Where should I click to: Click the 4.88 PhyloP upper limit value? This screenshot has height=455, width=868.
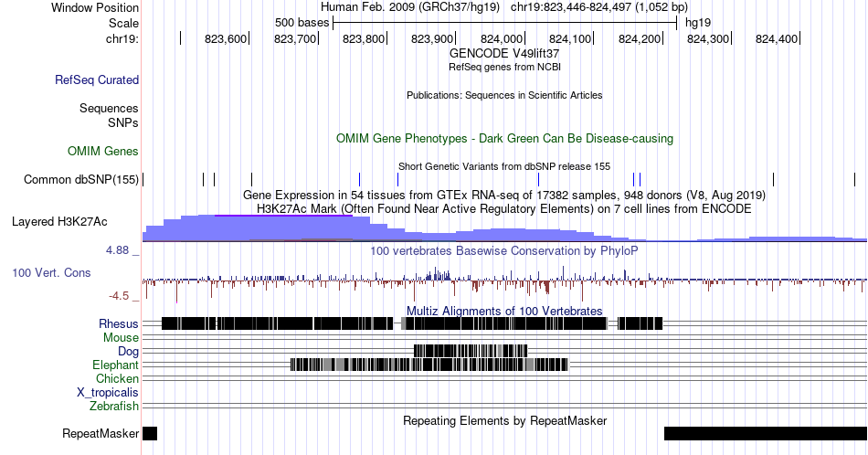pos(117,250)
